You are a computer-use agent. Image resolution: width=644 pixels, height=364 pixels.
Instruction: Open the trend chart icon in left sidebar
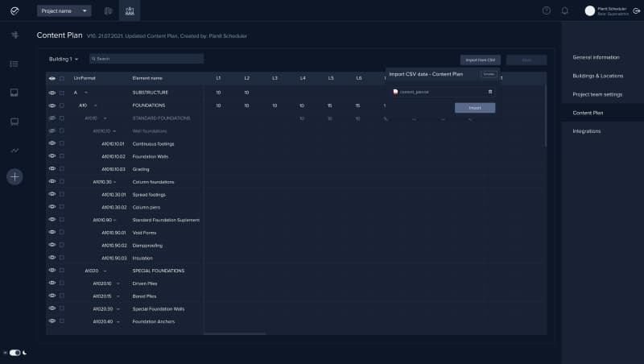[14, 151]
